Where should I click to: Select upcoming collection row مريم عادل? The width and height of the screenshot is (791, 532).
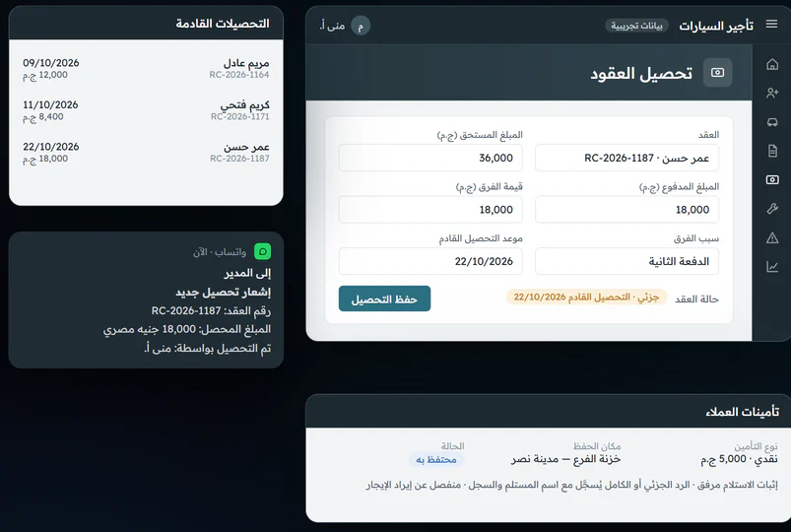tap(146, 69)
